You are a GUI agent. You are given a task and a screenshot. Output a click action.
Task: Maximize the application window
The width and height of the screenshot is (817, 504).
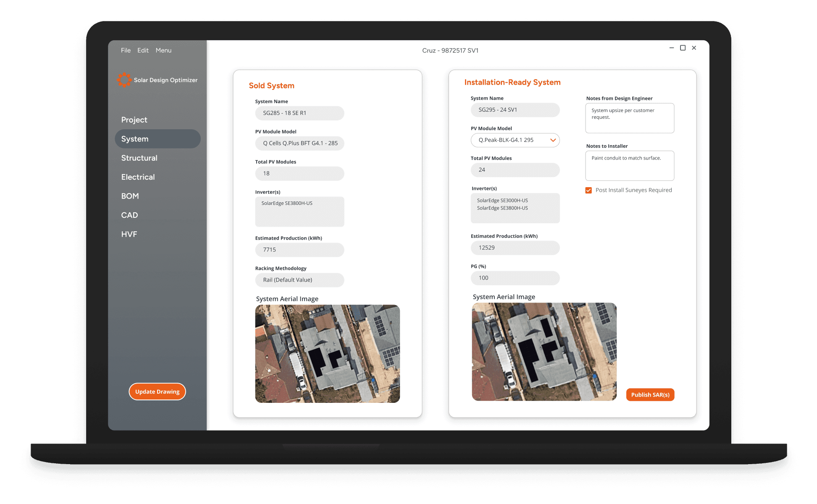(683, 48)
